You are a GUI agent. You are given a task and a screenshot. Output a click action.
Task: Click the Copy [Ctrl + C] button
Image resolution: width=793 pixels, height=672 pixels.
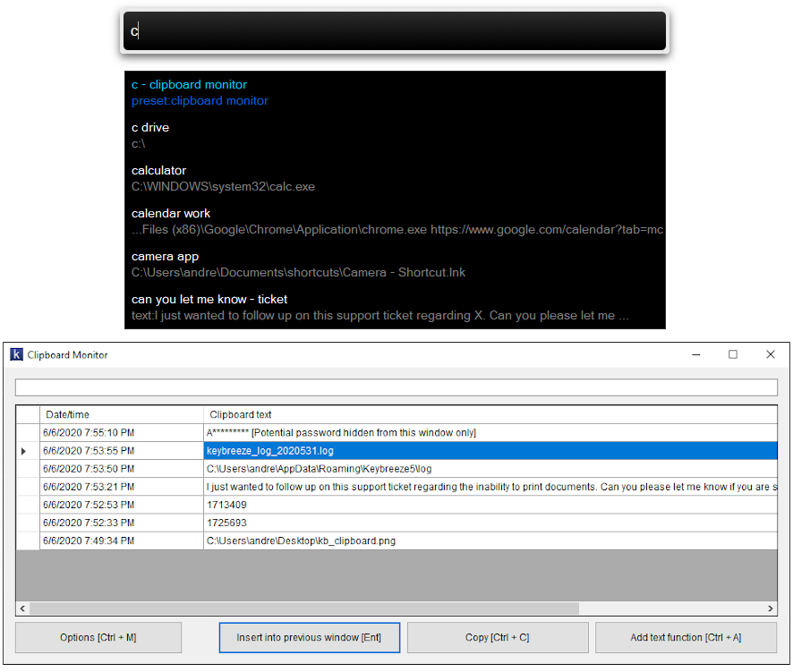(498, 638)
